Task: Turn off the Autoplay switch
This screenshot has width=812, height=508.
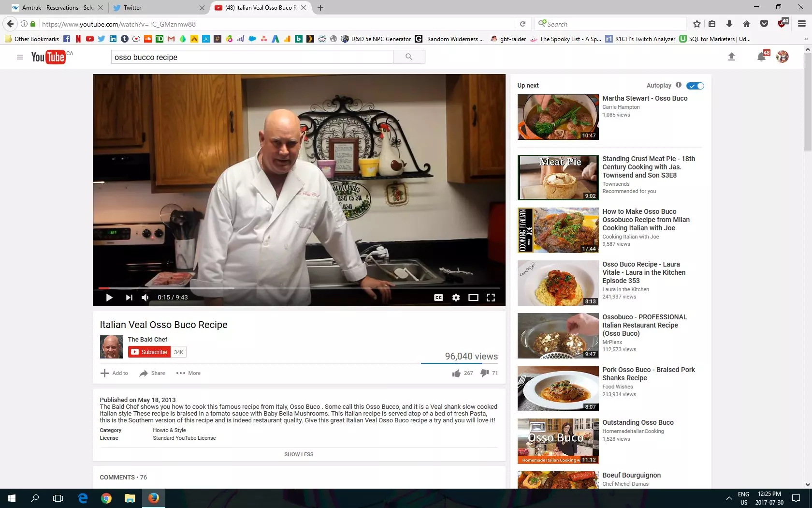Action: 696,86
